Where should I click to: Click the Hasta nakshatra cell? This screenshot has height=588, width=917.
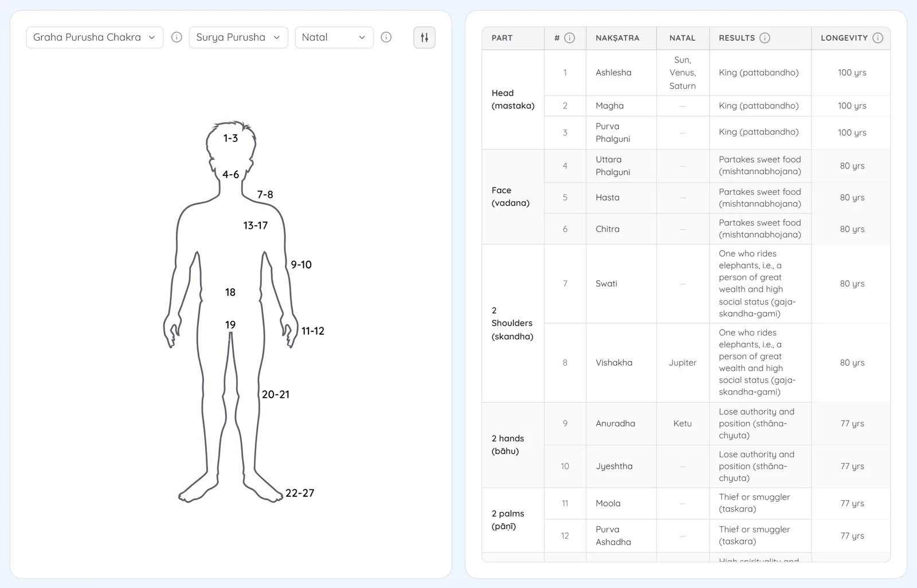point(621,198)
